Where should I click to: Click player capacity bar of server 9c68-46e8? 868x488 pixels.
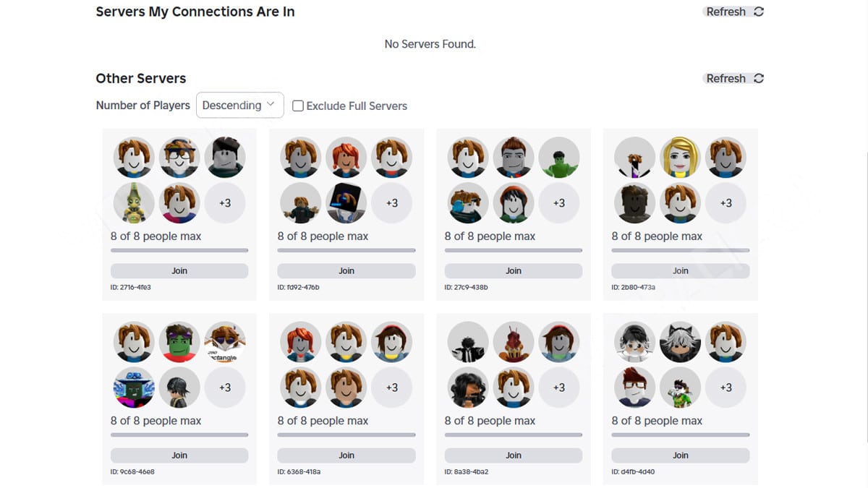[179, 435]
